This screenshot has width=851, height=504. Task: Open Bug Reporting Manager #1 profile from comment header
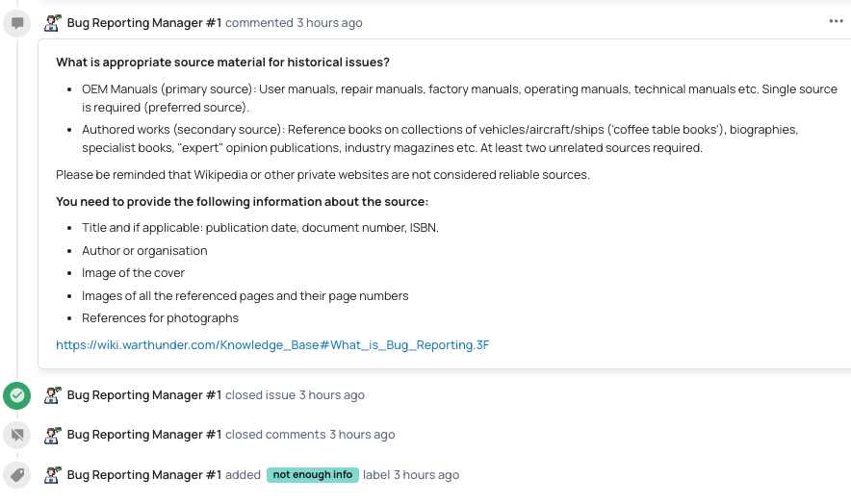point(144,22)
